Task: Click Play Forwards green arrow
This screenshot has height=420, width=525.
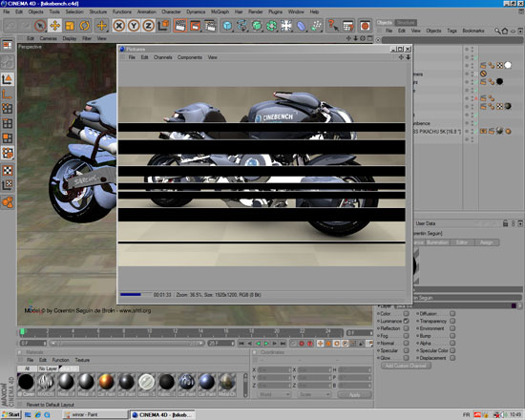Action: coord(266,344)
